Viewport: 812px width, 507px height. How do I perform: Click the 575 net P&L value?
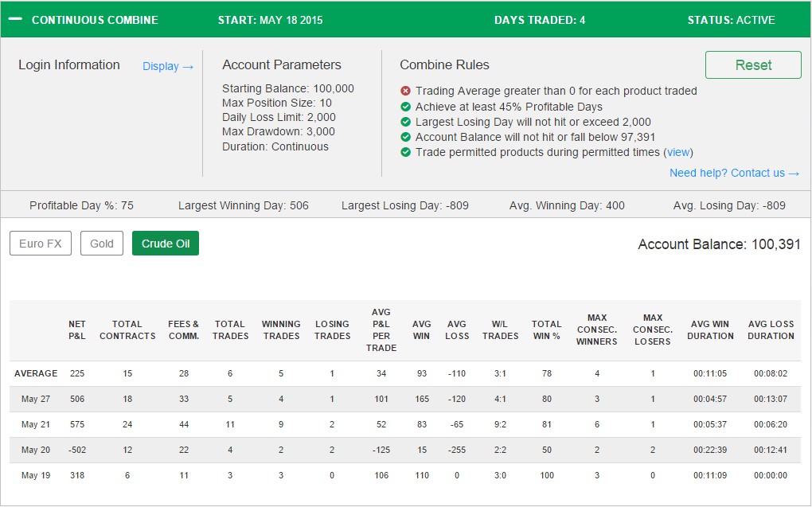tap(77, 424)
